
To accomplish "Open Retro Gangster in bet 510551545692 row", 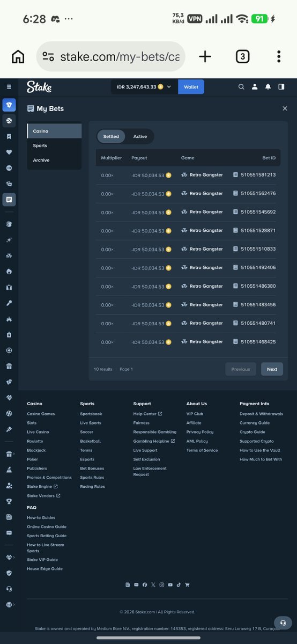I will point(202,212).
